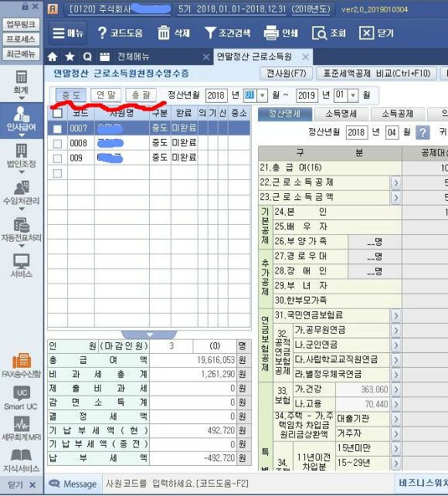
Task: Click the start year 2018 field
Action: 216,95
